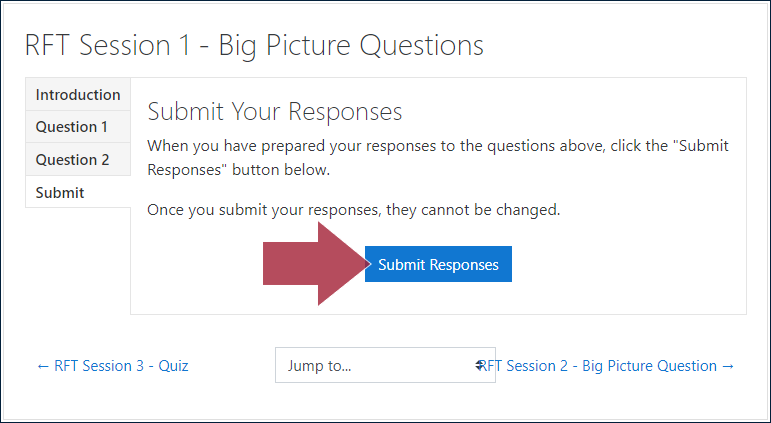Go to the Question 2 tab
This screenshot has height=423, width=771.
coord(78,160)
